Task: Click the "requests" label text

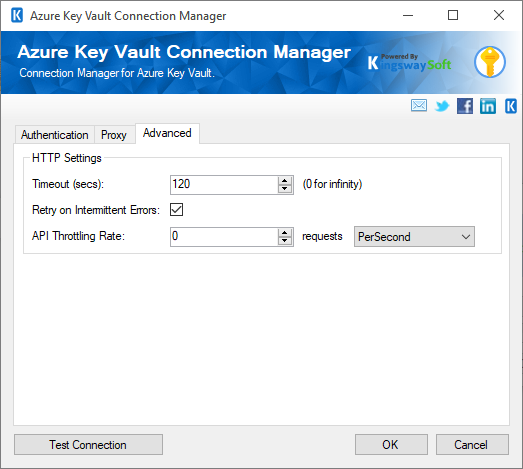Action: pos(322,236)
